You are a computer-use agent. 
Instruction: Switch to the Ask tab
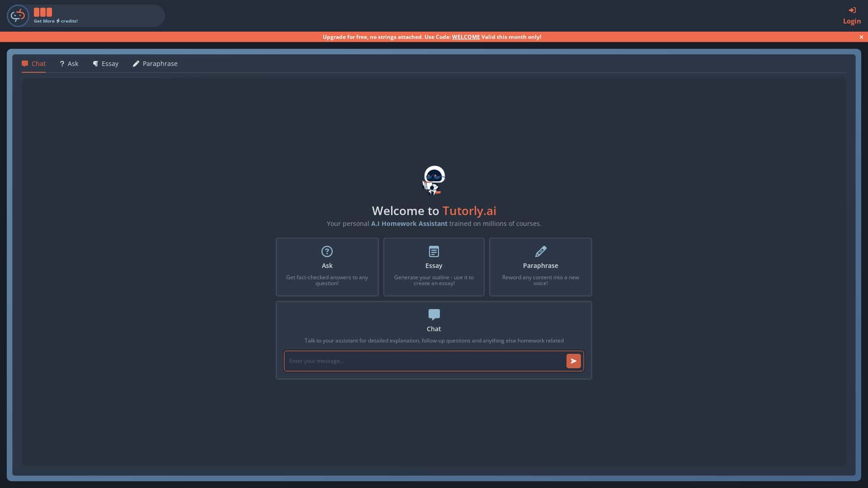point(69,64)
